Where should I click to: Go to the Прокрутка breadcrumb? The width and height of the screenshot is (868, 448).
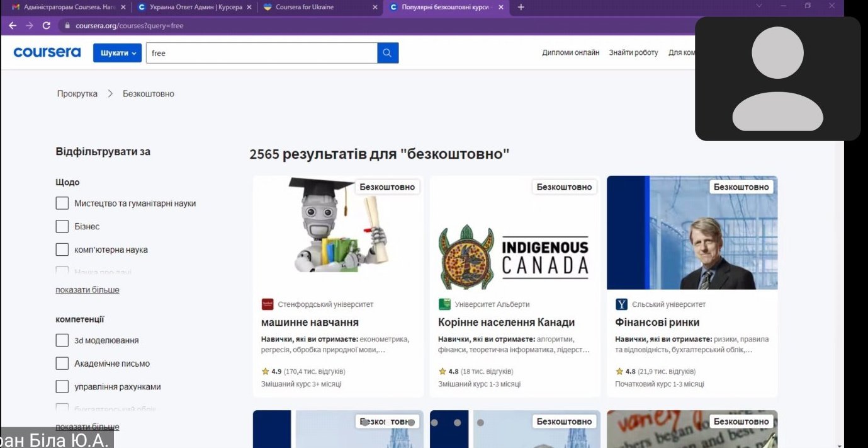pyautogui.click(x=77, y=94)
